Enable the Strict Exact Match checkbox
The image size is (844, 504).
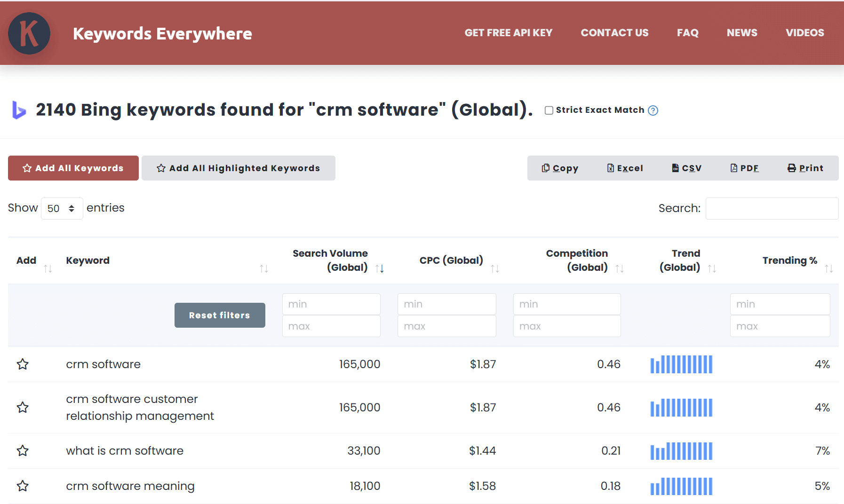pyautogui.click(x=549, y=110)
